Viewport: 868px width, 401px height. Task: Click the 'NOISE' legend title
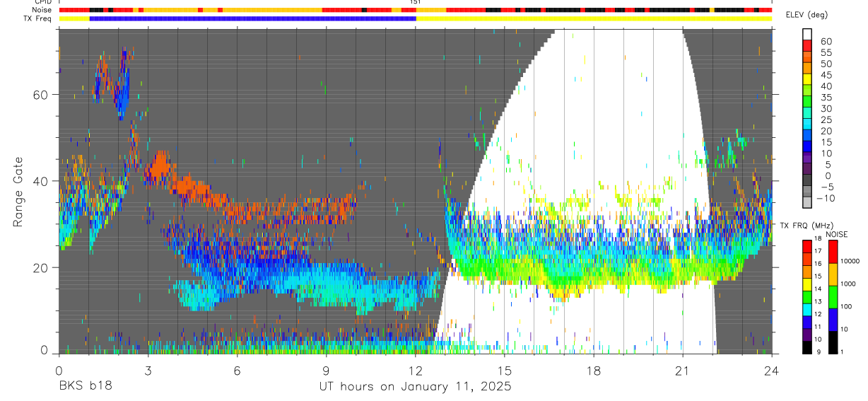click(x=836, y=234)
